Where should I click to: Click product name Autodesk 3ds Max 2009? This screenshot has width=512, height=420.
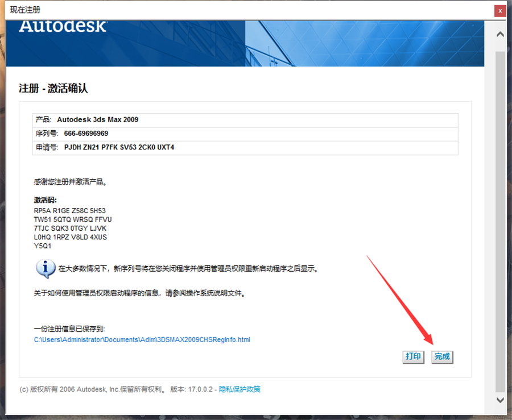[98, 120]
